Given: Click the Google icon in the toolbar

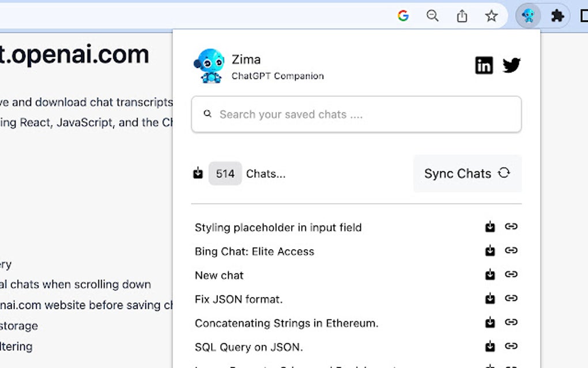Looking at the screenshot, I should 404,16.
